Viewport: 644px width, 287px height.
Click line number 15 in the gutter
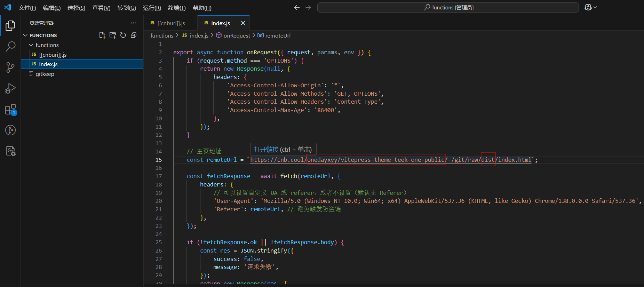click(x=159, y=160)
